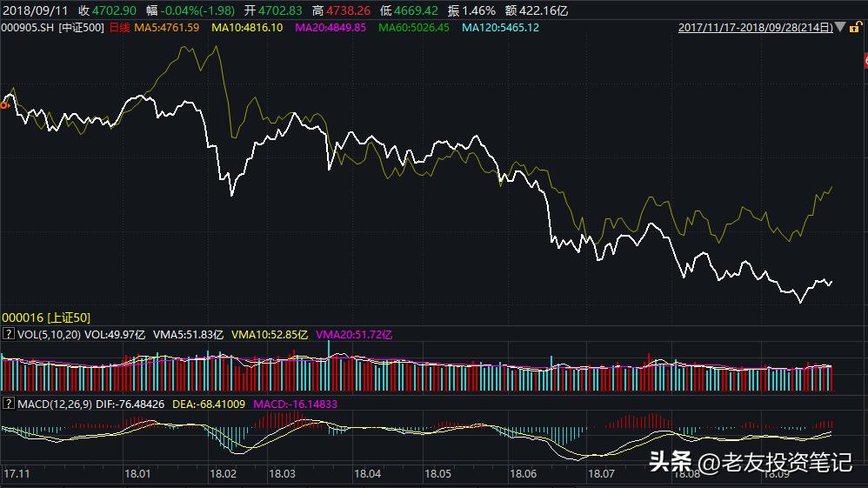Select the 中证500 index name

82,28
